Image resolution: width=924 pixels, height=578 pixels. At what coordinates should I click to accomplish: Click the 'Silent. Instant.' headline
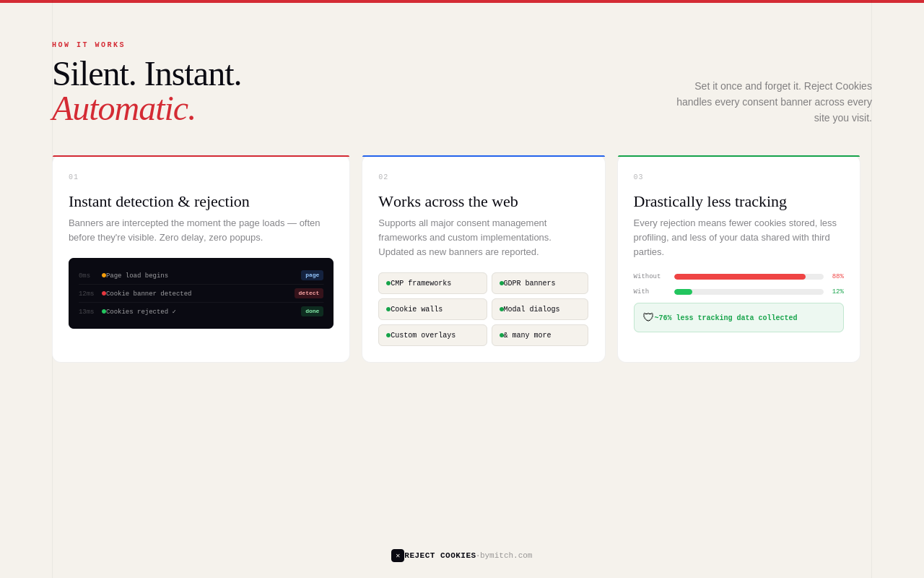147,74
